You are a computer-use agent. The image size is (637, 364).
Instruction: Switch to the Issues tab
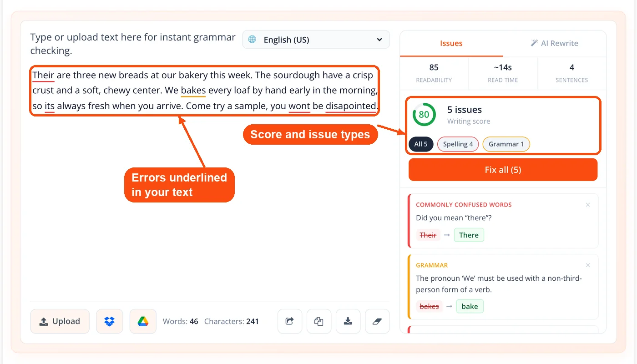pyautogui.click(x=451, y=43)
